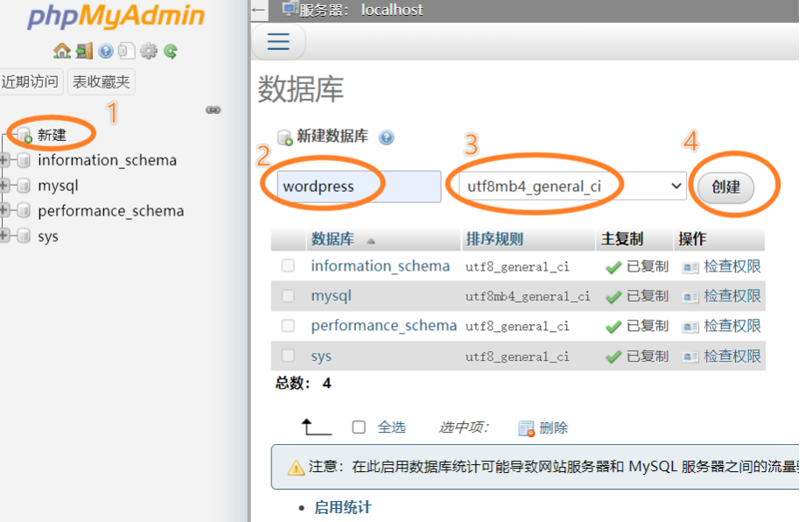Screen dimensions: 812x522
Task: Click the 总数: 4 total text
Action: [303, 384]
